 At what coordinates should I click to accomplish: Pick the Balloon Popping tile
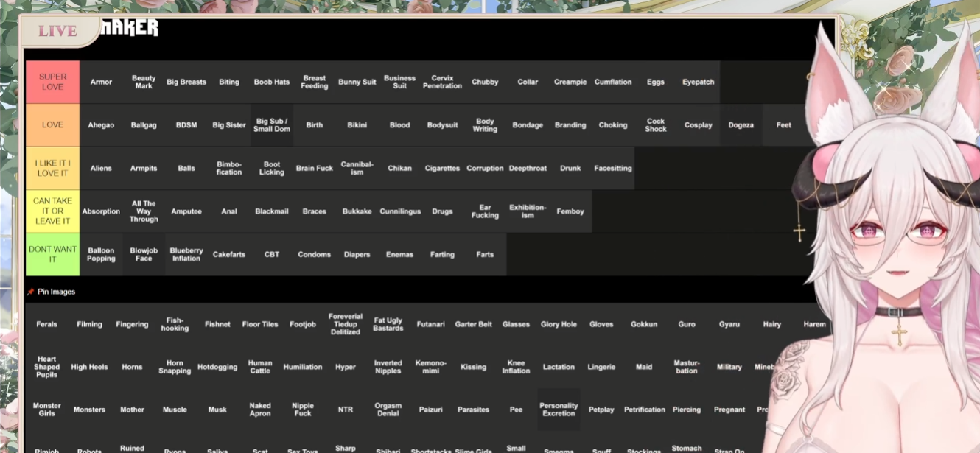point(101,254)
